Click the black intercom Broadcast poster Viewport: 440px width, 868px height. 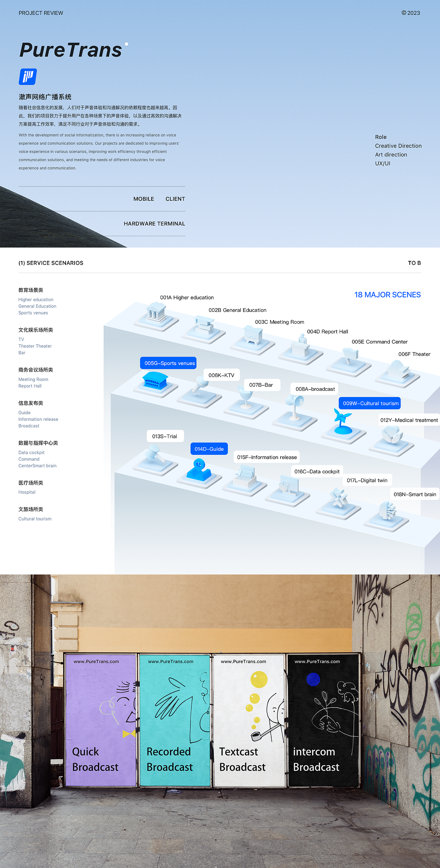pyautogui.click(x=324, y=720)
